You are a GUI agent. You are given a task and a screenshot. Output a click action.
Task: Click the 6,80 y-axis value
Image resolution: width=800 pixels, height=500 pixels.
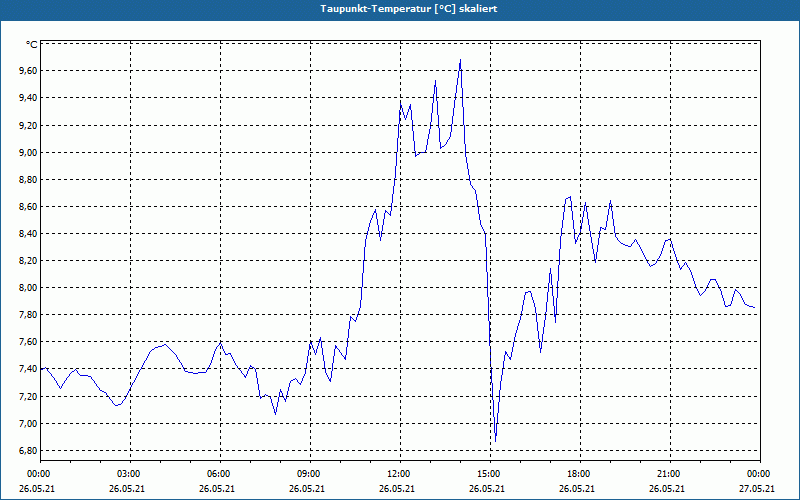pyautogui.click(x=28, y=450)
